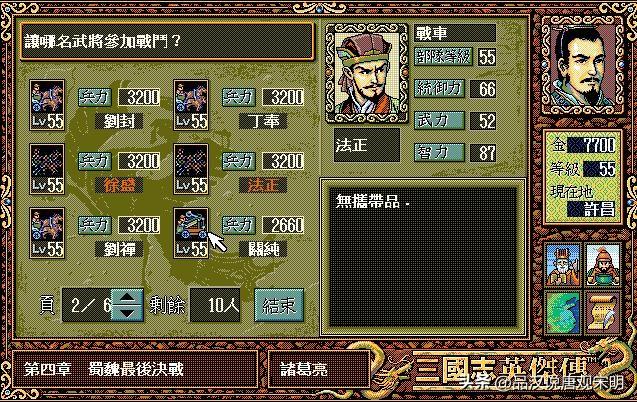Select 丁奉's cavalry unit icon
This screenshot has height=402, width=637.
pyautogui.click(x=191, y=105)
